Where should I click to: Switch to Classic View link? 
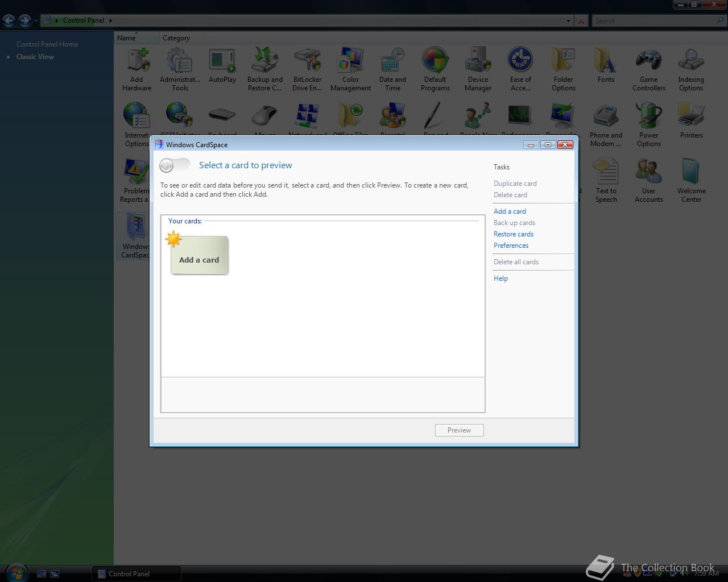(x=35, y=57)
